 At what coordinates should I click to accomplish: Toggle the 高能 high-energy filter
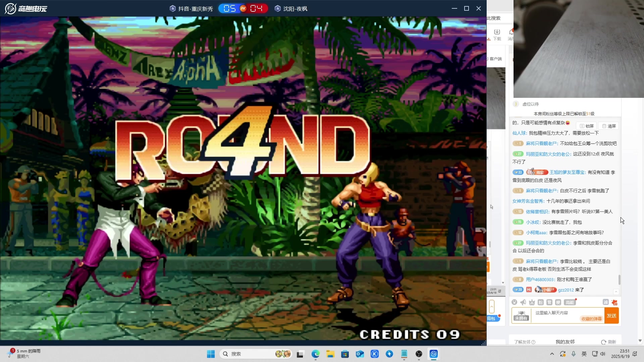[x=570, y=302]
